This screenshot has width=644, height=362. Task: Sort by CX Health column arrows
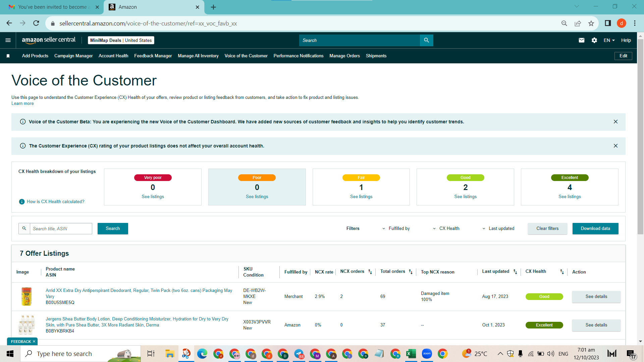[562, 271]
